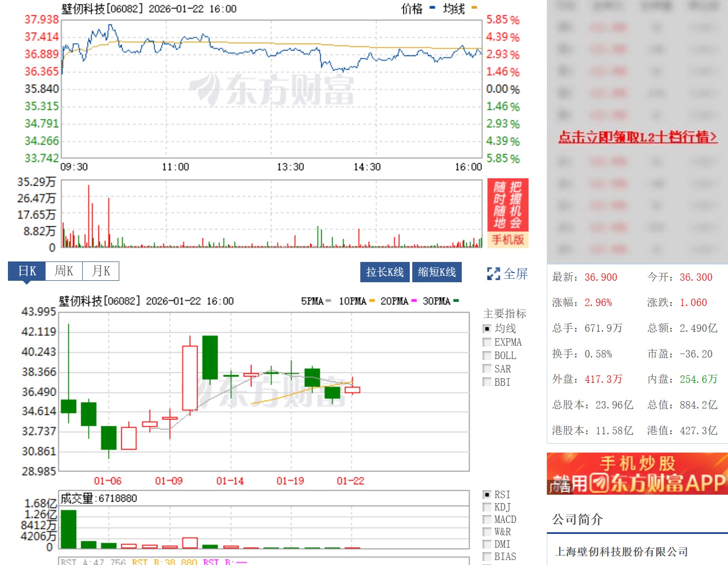Select the 涨幅 value 2.96%
This screenshot has height=565, width=728.
(598, 303)
